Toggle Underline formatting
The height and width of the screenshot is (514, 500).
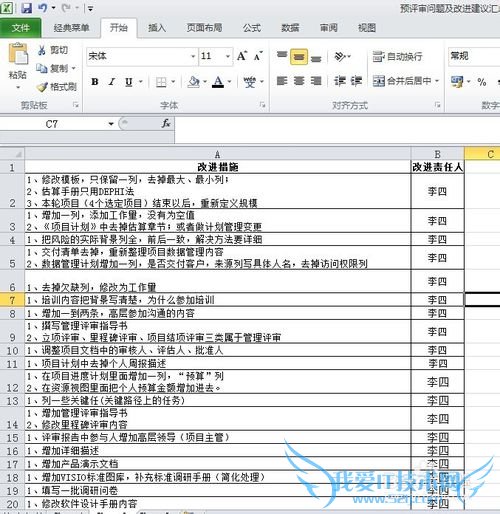tap(129, 82)
